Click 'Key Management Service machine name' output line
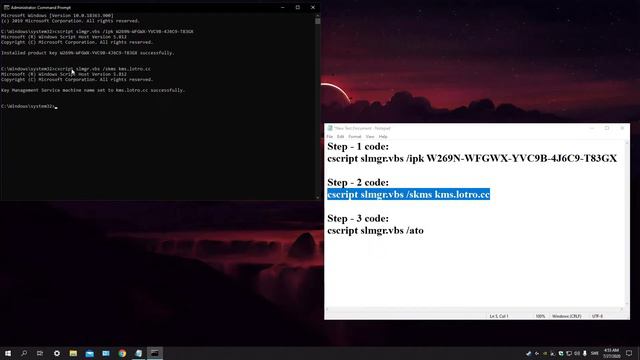This screenshot has height=360, width=640. point(93,90)
